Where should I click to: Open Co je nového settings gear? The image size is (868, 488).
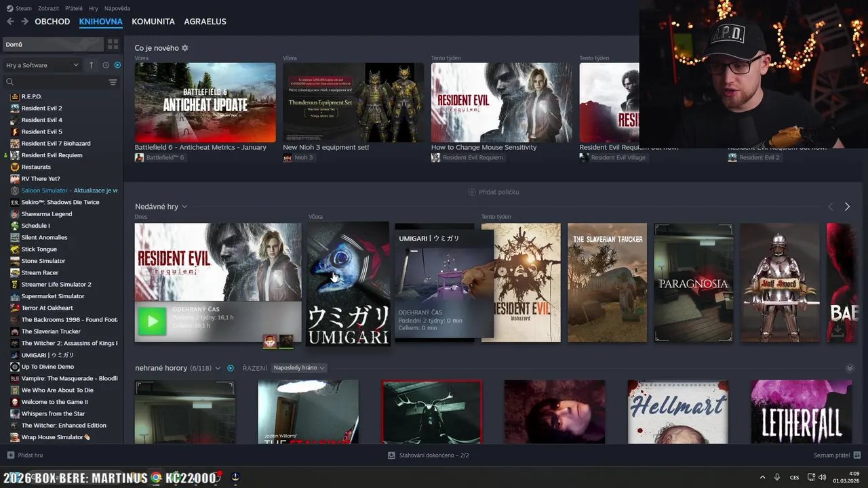(184, 48)
